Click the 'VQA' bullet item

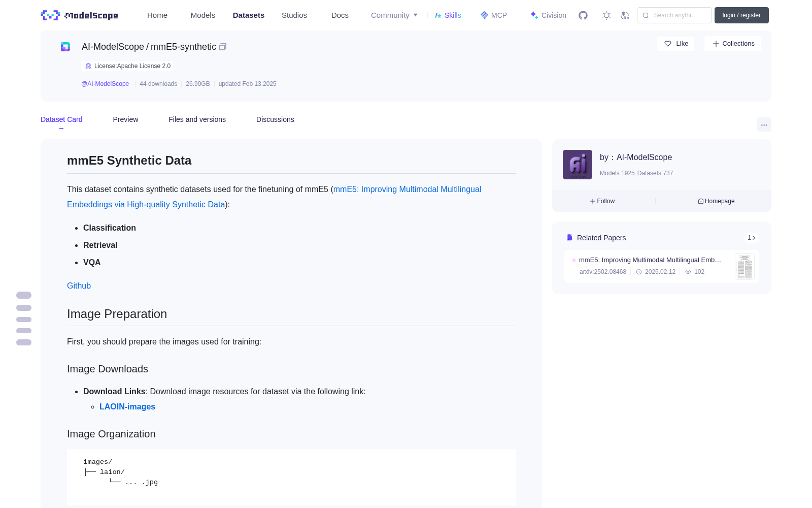click(92, 263)
